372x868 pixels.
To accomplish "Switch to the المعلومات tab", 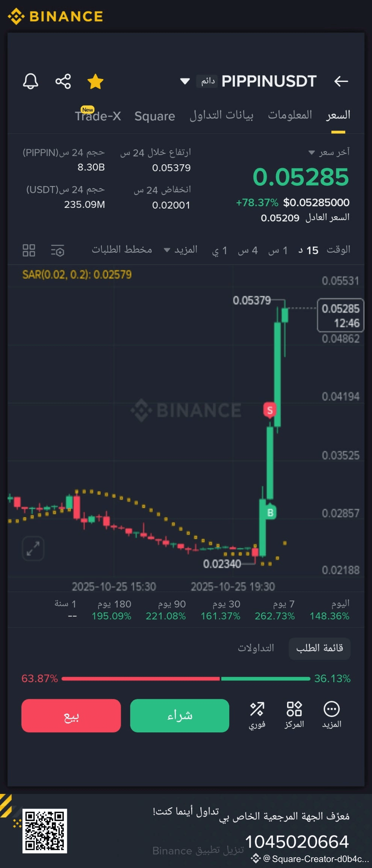I will tap(290, 115).
